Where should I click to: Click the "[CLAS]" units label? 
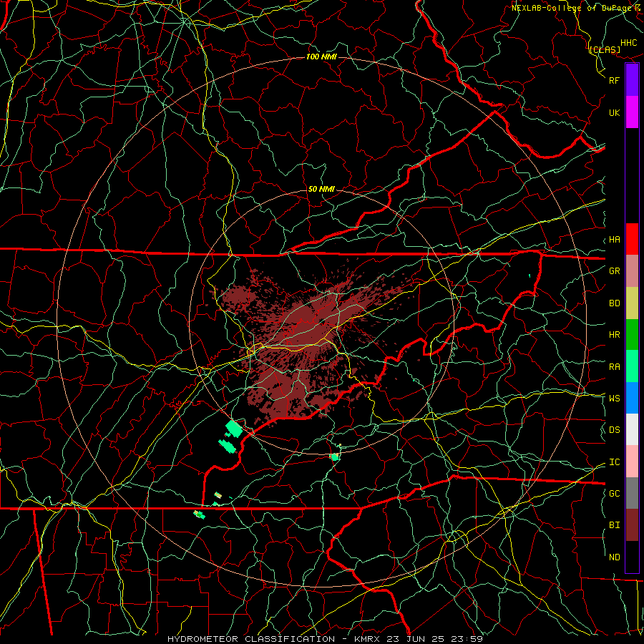pos(605,50)
